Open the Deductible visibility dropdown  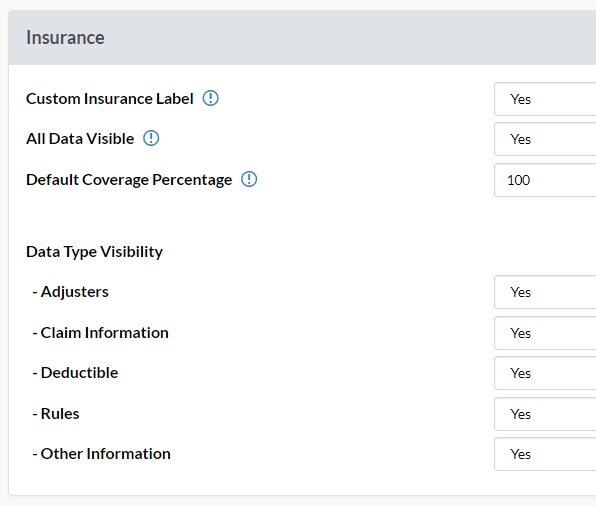pyautogui.click(x=545, y=373)
